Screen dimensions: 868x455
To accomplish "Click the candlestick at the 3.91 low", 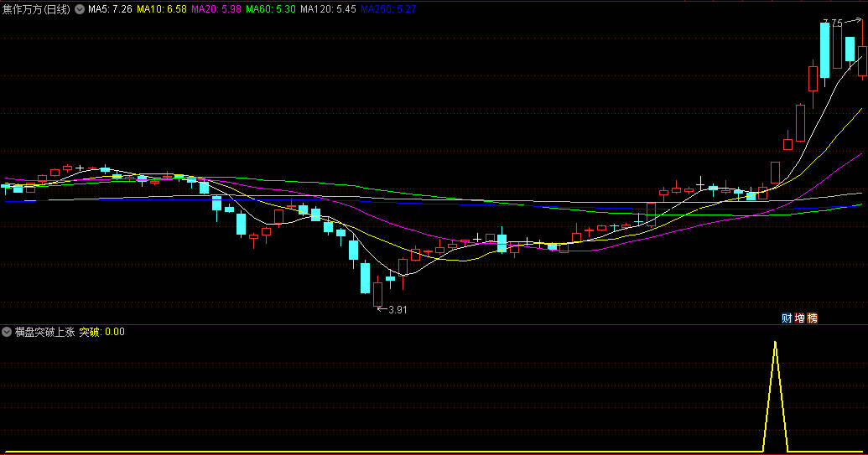I will click(x=377, y=293).
